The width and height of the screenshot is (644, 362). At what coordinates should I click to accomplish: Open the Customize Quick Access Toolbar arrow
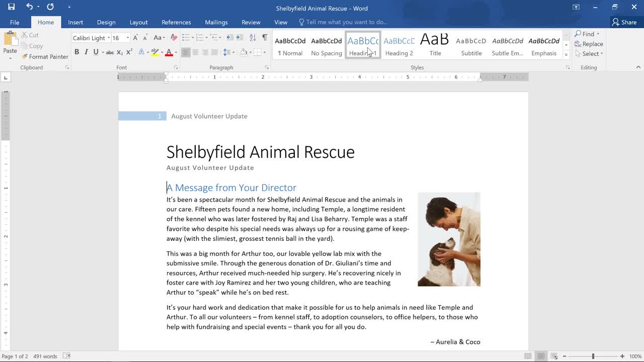(x=69, y=7)
